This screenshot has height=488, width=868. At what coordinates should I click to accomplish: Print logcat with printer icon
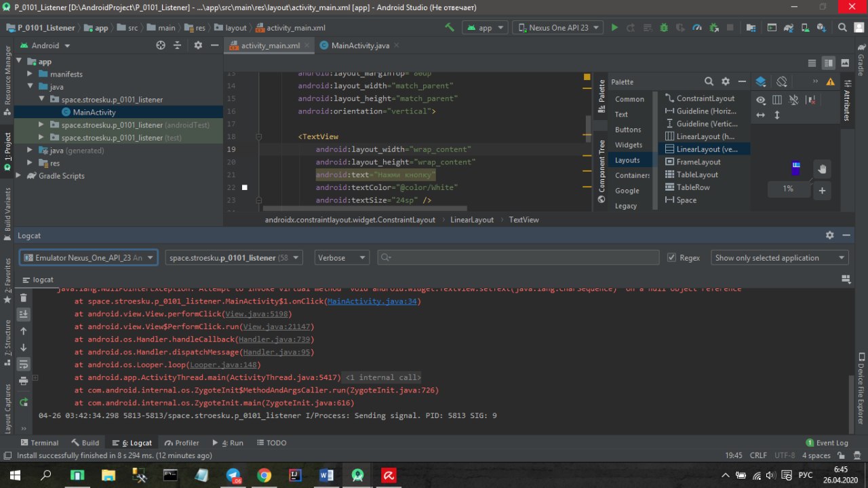(x=24, y=381)
